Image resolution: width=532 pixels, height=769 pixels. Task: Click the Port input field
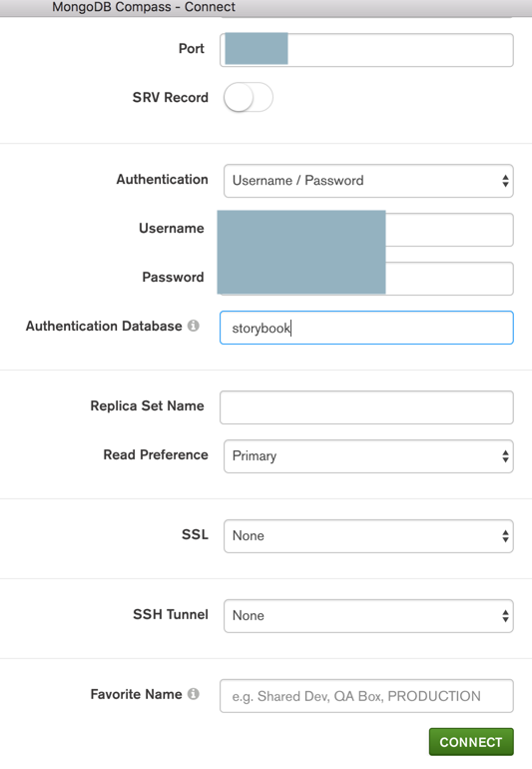tap(366, 50)
